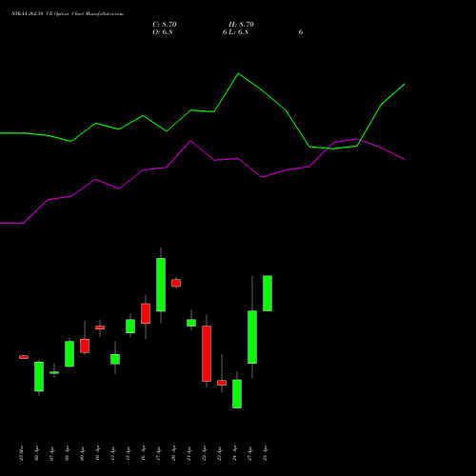Click the green candlestick for 24 Apr
The width and height of the screenshot is (476, 476).
(x=237, y=394)
